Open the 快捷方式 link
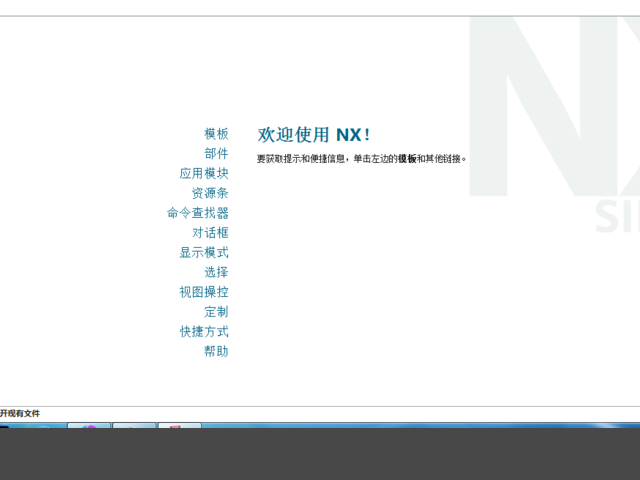640x480 pixels. coord(204,331)
